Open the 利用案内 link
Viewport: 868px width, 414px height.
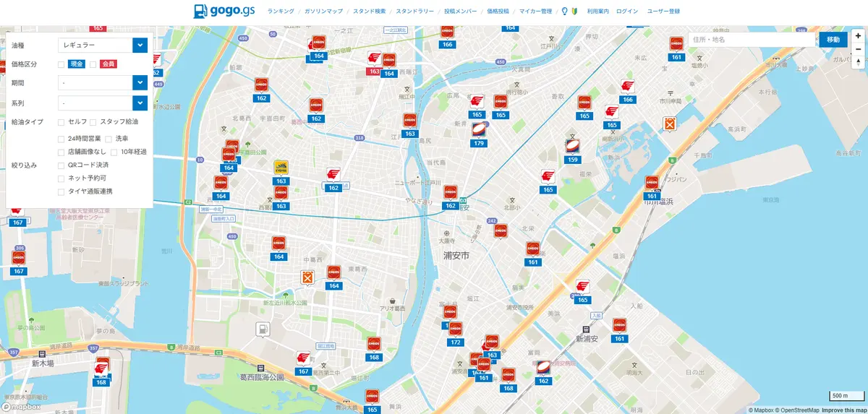[x=598, y=12]
